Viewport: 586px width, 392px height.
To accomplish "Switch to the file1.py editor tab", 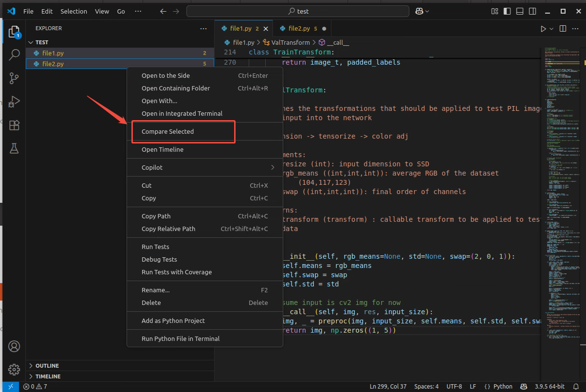I will (x=244, y=29).
